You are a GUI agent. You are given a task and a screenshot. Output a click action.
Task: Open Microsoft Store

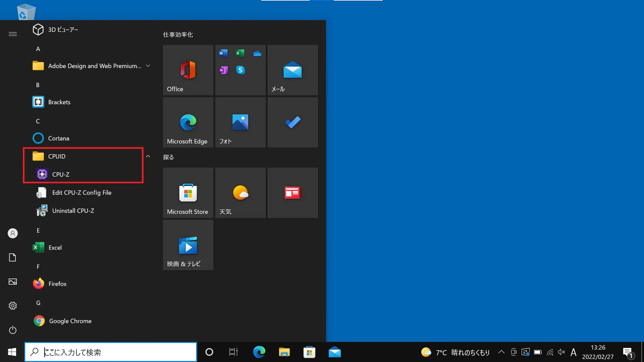pos(187,193)
